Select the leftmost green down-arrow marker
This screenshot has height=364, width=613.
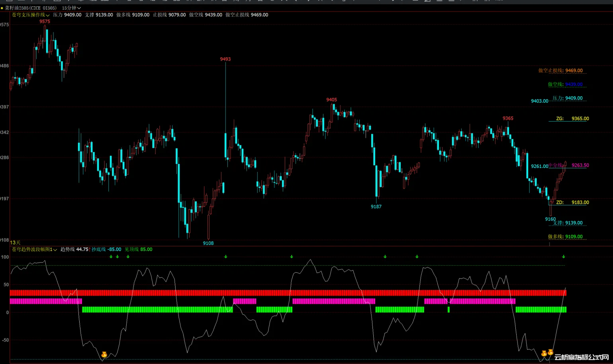point(111,257)
